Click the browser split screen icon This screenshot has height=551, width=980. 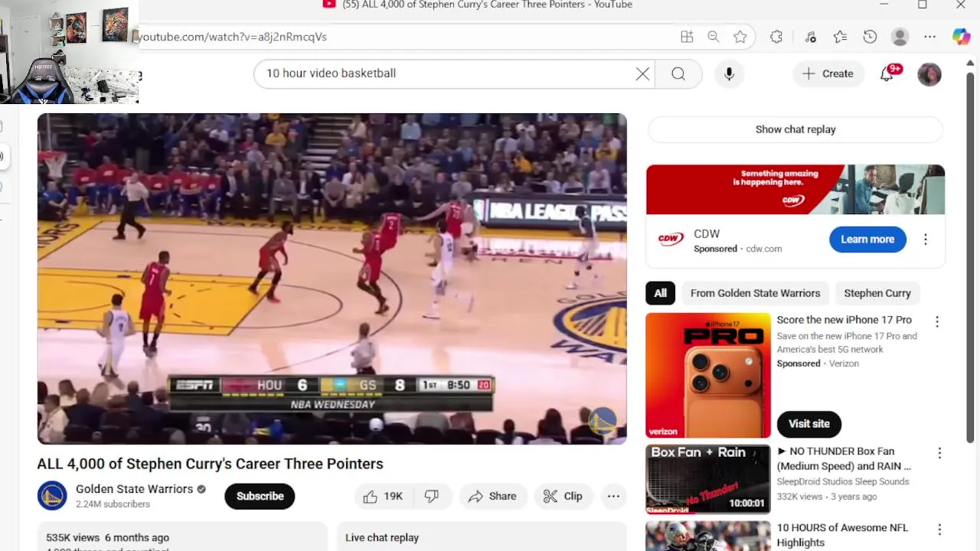tap(687, 37)
